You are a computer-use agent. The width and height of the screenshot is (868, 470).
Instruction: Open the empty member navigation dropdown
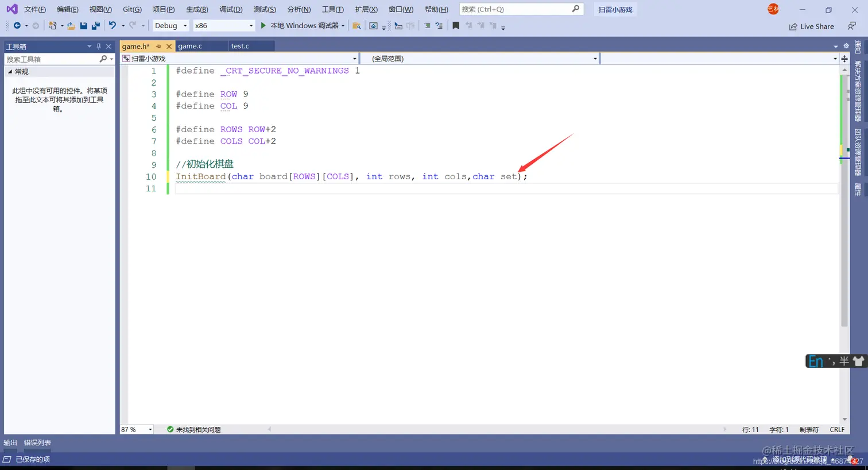coord(720,59)
